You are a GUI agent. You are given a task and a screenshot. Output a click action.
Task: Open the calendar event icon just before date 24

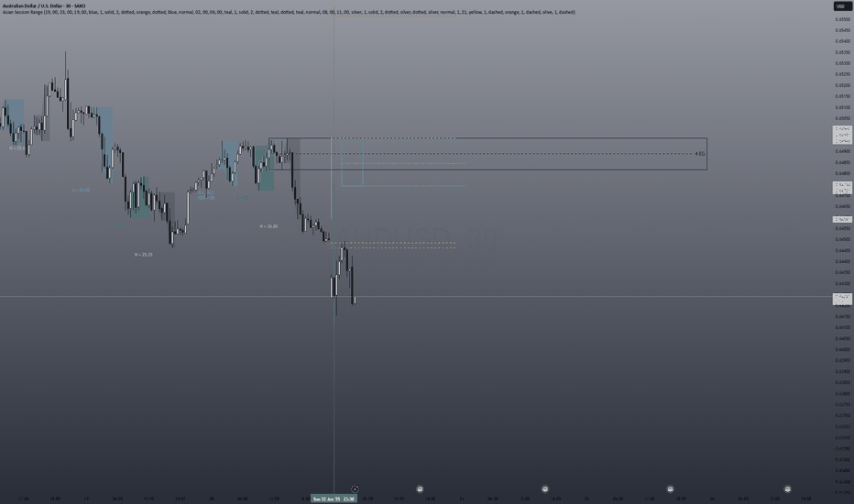pos(420,489)
